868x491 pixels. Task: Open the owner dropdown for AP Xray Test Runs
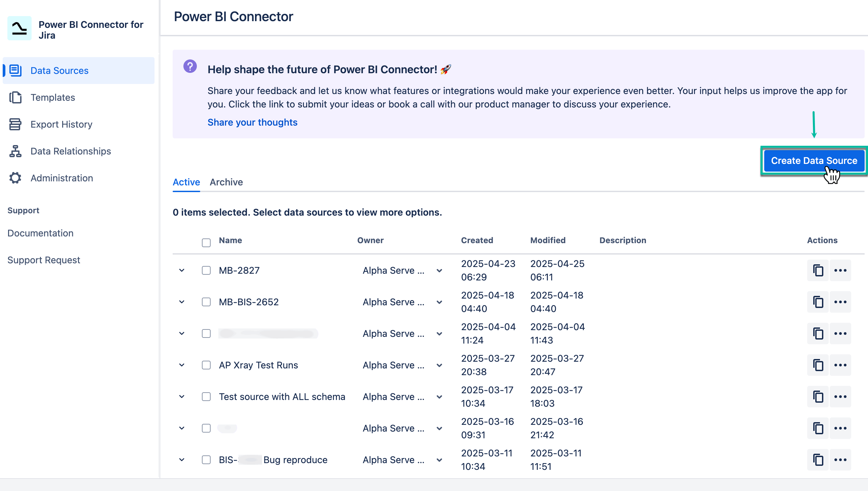coord(439,365)
